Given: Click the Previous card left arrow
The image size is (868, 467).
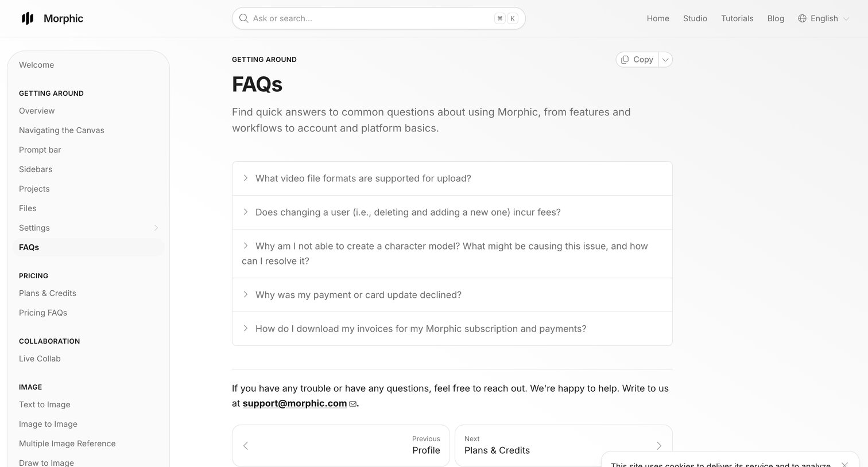Looking at the screenshot, I should (246, 446).
